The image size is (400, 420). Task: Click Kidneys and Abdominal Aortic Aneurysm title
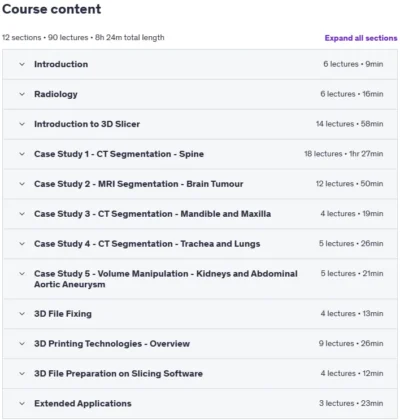click(166, 279)
